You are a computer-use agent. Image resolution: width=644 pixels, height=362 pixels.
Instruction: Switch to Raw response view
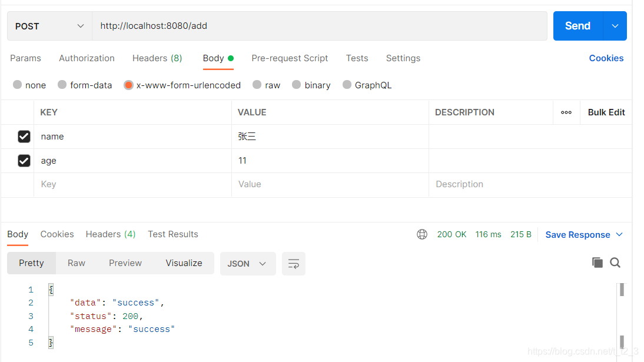coord(77,263)
